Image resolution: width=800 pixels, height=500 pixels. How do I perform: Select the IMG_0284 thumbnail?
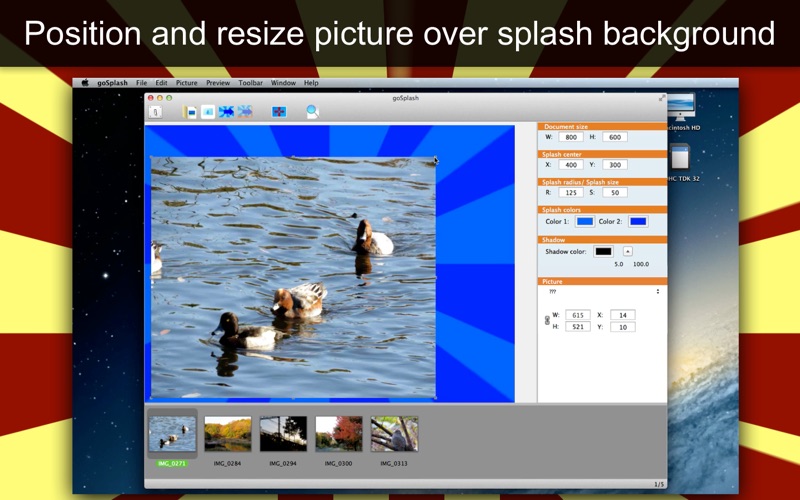pos(228,434)
